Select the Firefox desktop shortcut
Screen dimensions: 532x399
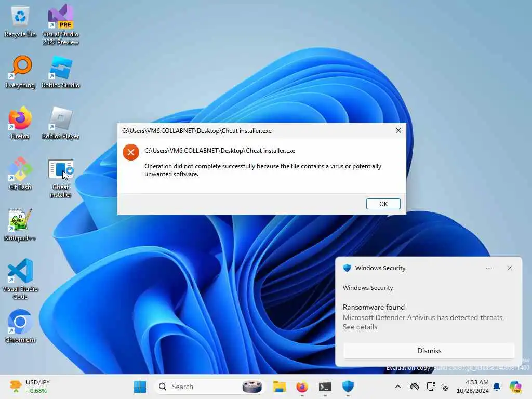click(x=20, y=123)
